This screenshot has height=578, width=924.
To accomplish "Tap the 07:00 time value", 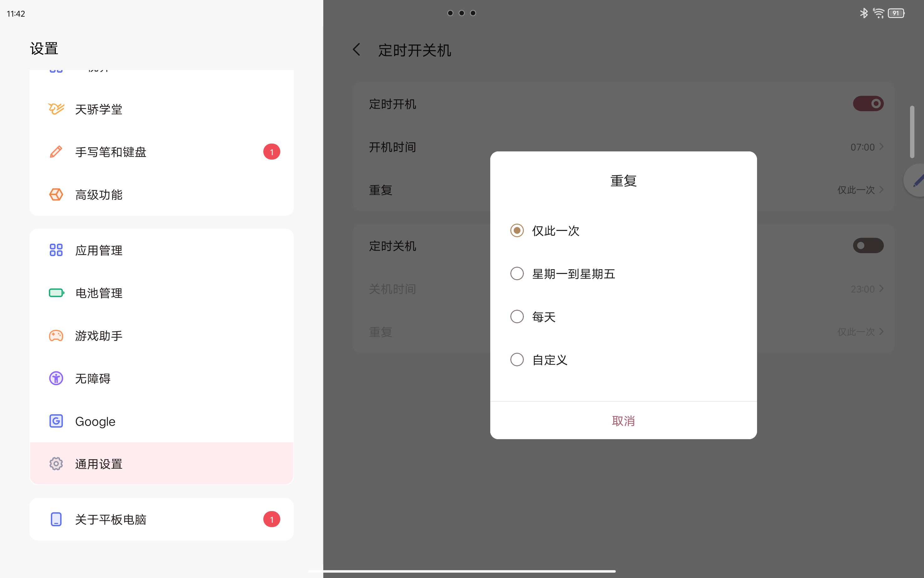I will [x=862, y=147].
